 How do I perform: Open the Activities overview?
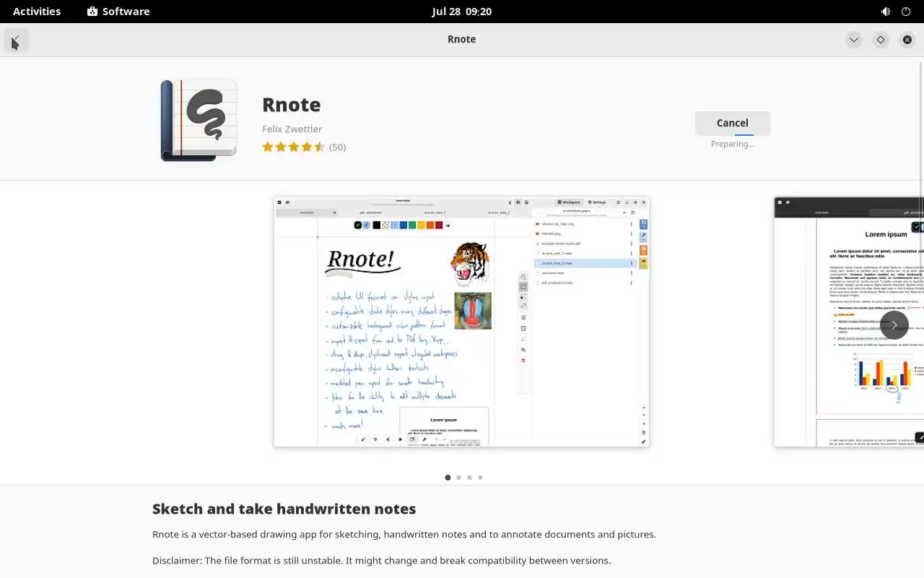(x=37, y=12)
